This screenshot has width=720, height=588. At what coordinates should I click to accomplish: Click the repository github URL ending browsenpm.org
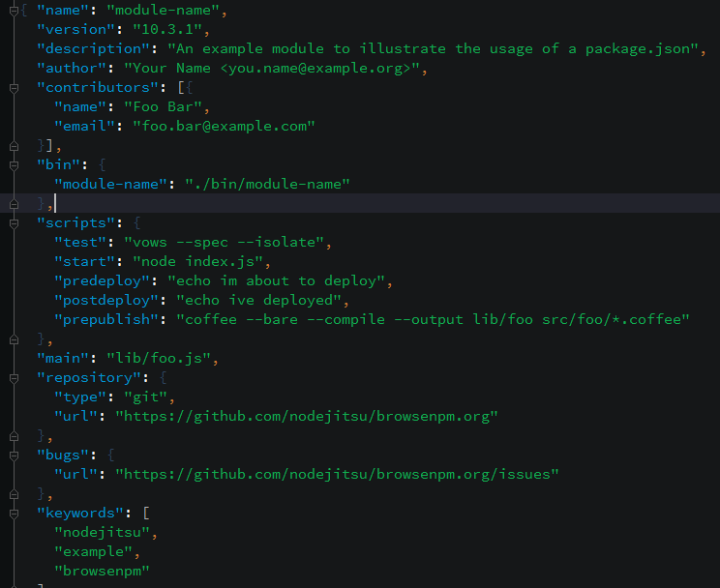[306, 417]
